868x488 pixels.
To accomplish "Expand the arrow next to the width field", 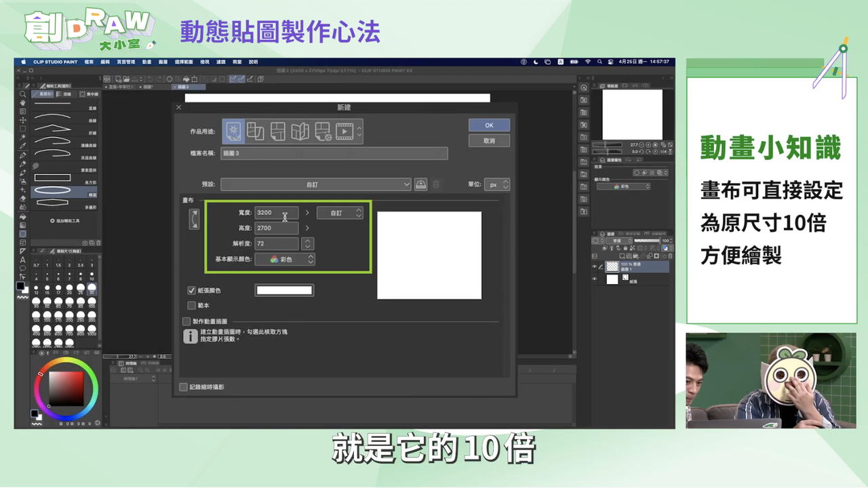I will click(x=307, y=213).
